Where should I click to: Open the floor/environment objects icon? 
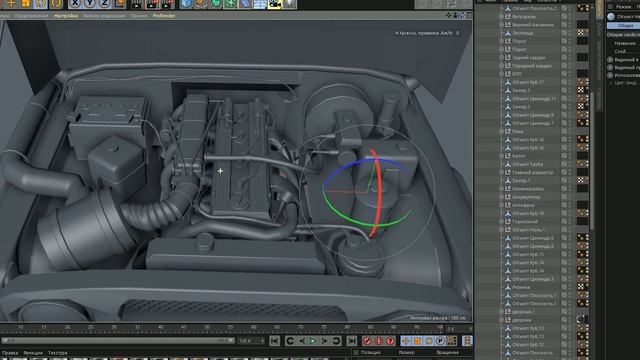(x=260, y=4)
